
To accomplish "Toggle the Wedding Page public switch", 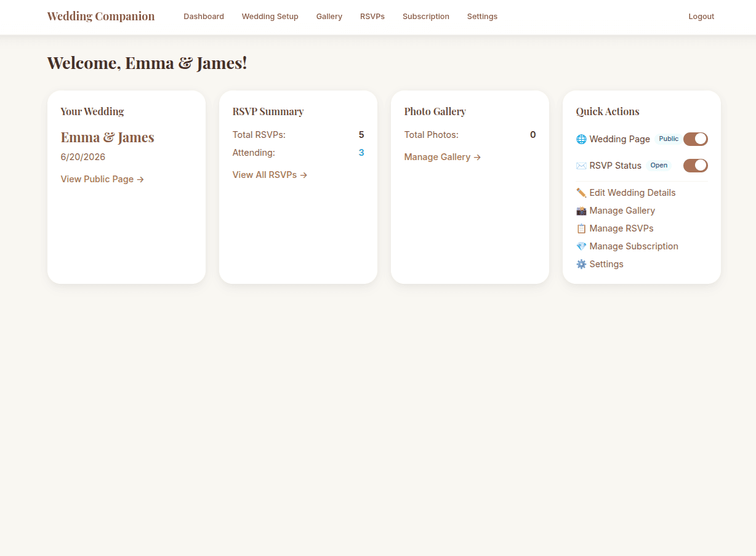I will click(x=695, y=139).
